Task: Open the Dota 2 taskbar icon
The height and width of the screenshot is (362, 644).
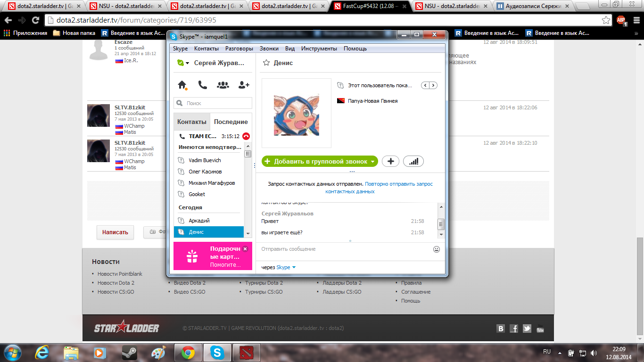Action: coord(247,353)
